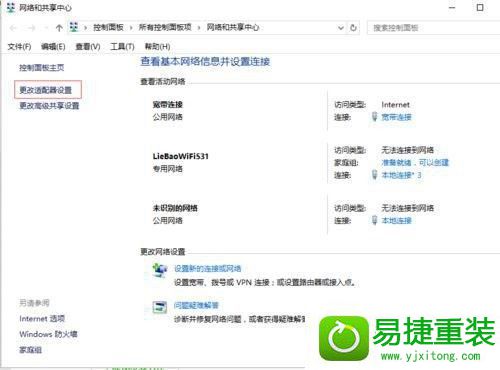
Task: Go to 控制面板主页
Action: click(x=42, y=68)
